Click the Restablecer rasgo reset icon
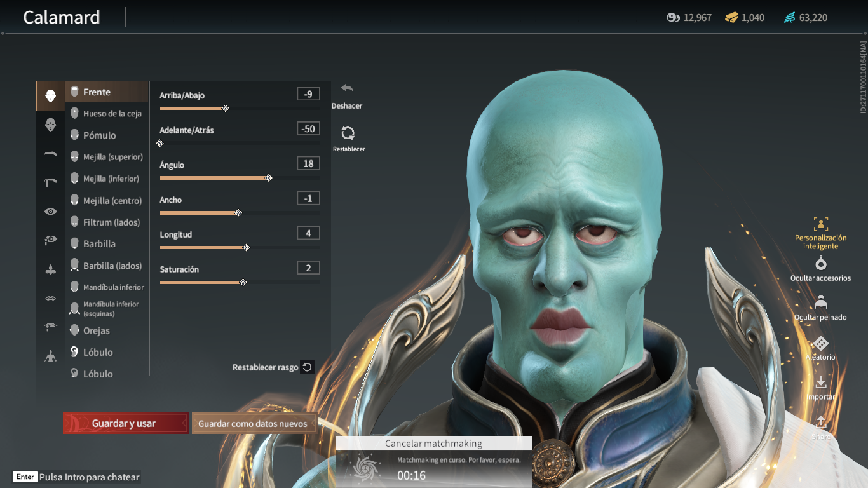The width and height of the screenshot is (868, 488). pos(307,367)
